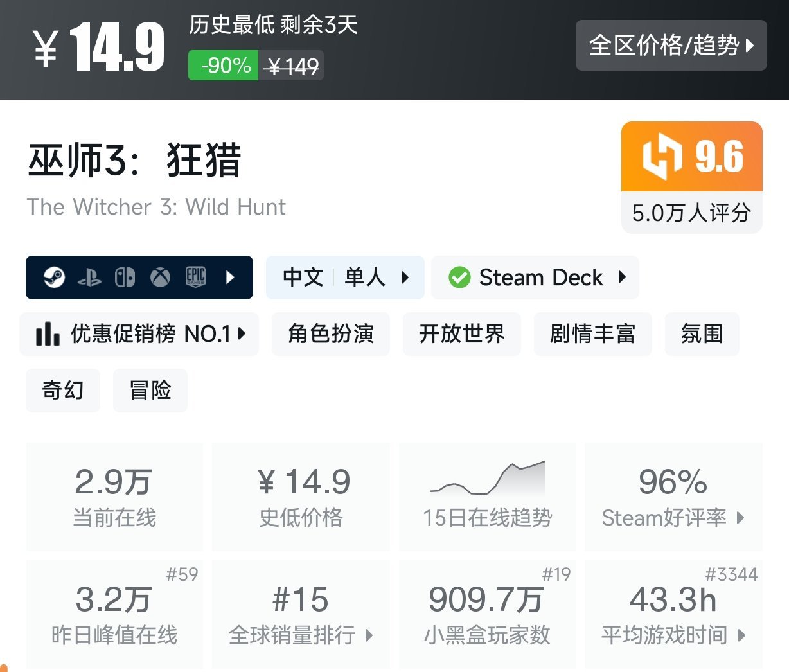Expand the platform list arrow
Screen dimensions: 789x672
(x=231, y=278)
